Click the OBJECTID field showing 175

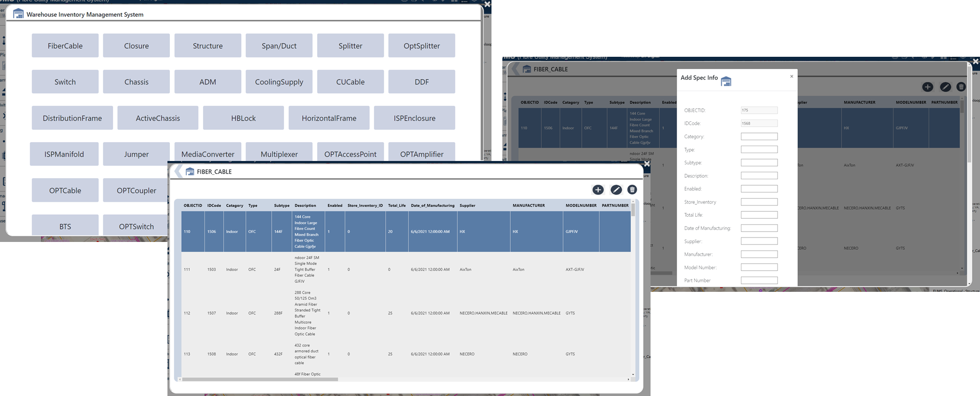coord(759,110)
